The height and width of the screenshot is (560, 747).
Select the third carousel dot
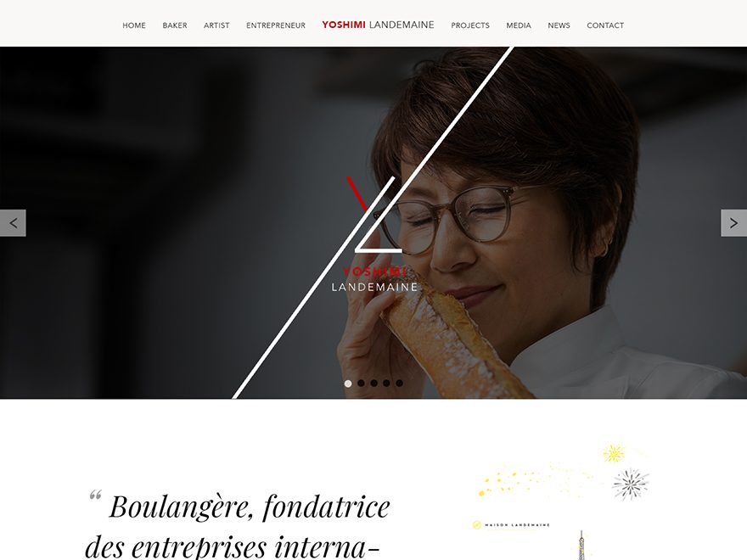tap(374, 384)
